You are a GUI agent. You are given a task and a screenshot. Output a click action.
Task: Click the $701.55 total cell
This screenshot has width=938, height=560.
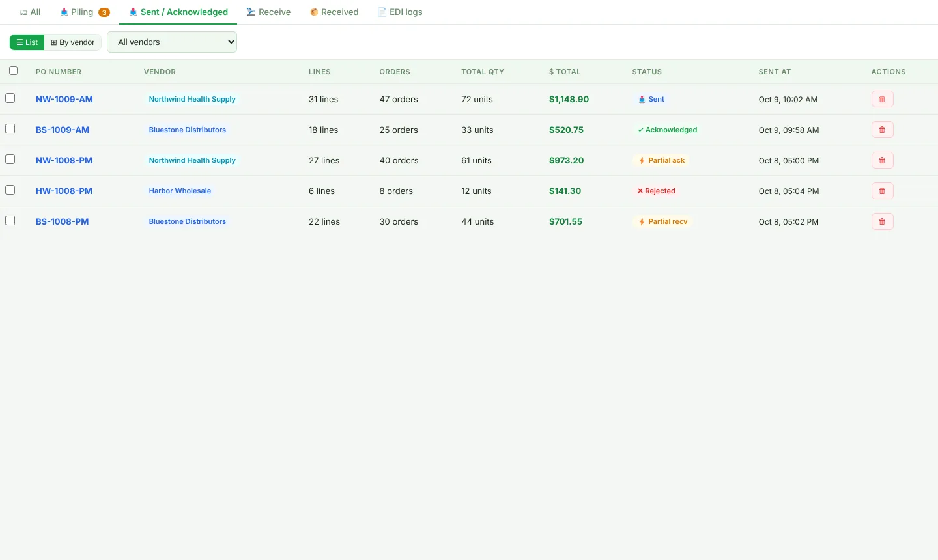click(565, 222)
